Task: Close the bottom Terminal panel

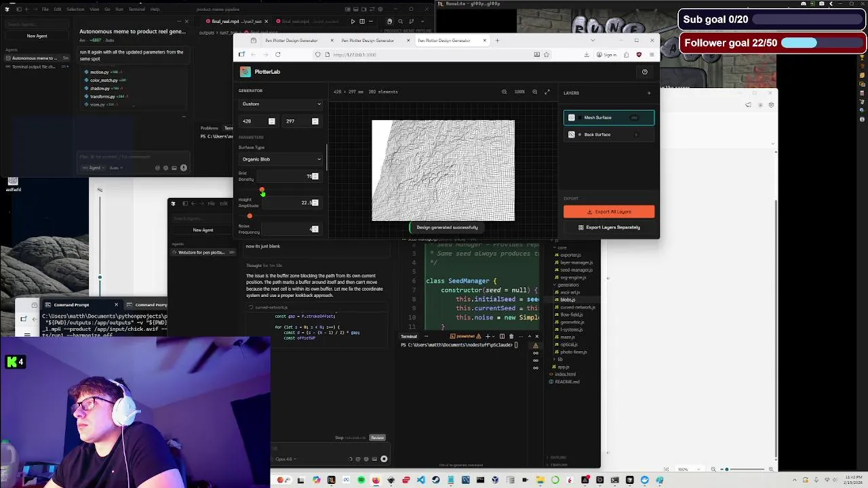Action: click(x=536, y=336)
